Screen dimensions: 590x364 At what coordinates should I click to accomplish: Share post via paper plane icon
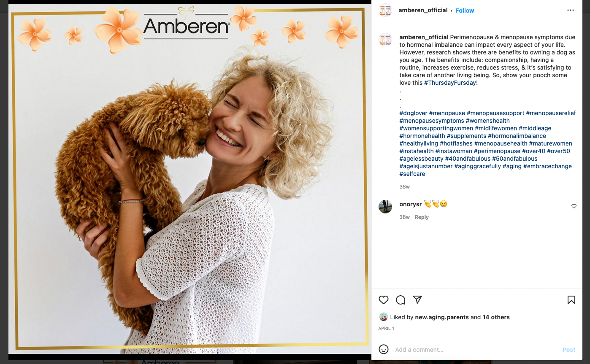pos(417,299)
